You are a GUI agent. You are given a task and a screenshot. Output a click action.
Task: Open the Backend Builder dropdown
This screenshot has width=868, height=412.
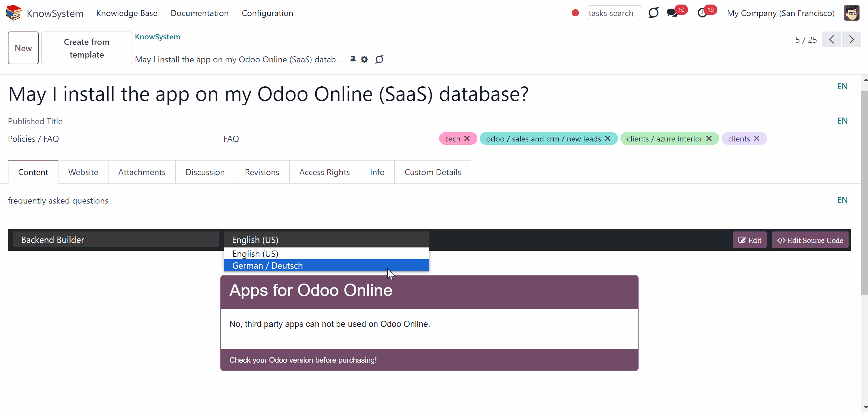tap(115, 240)
